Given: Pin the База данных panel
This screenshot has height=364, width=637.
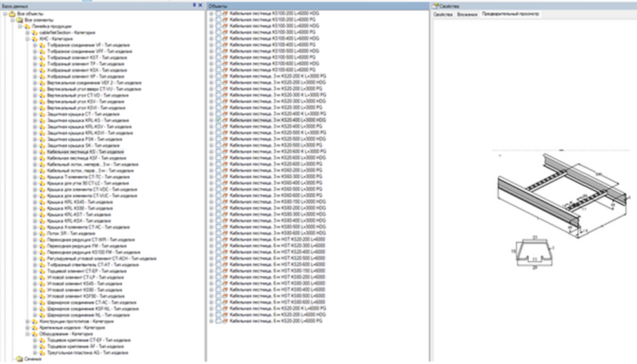Looking at the screenshot, I should pyautogui.click(x=195, y=5).
